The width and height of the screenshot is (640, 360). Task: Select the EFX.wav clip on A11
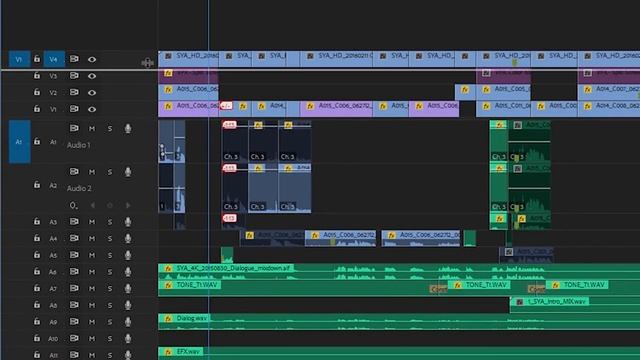399,353
